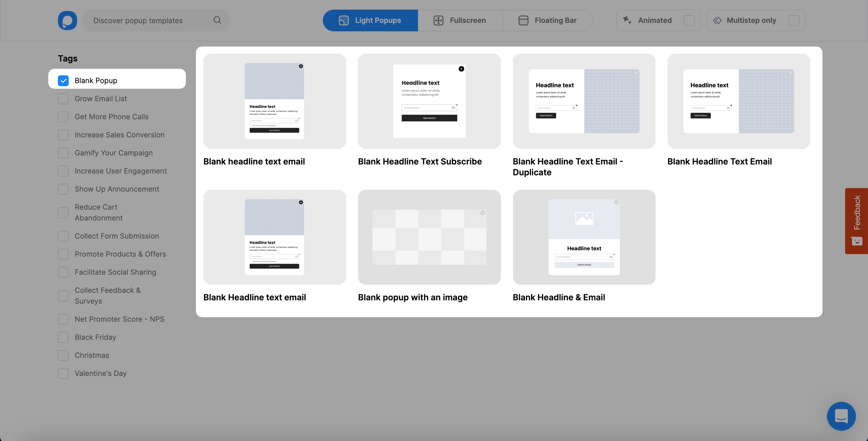Open the chat support bubble icon
Image resolution: width=868 pixels, height=441 pixels.
coord(841,416)
